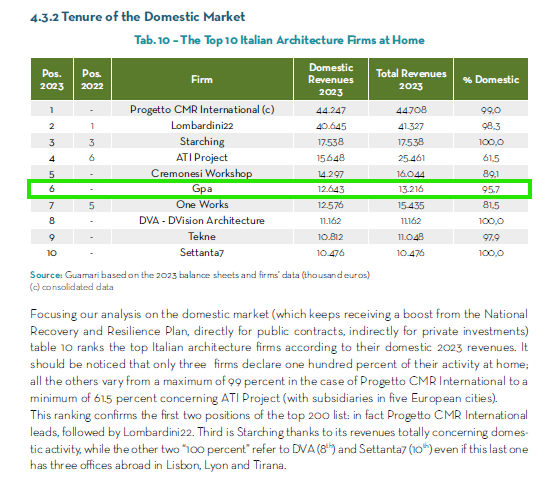Click the Pos. 2023 column header
Image resolution: width=555 pixels, height=490 pixels.
52,79
